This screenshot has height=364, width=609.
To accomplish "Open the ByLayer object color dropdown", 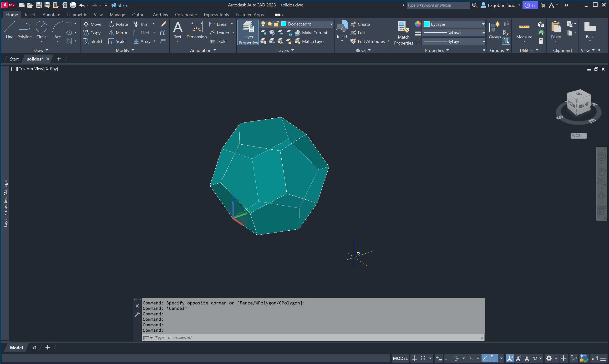I will [483, 24].
